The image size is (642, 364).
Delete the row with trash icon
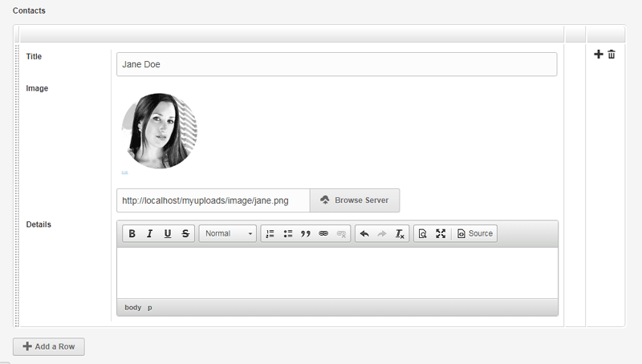612,54
